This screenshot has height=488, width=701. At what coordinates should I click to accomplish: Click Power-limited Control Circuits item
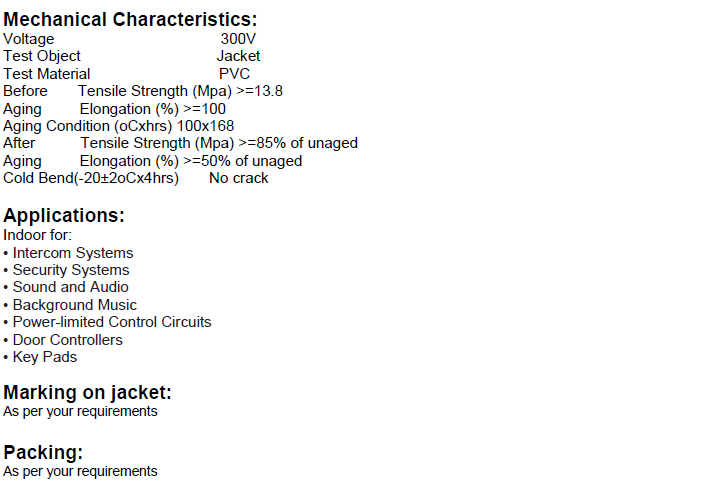107,322
